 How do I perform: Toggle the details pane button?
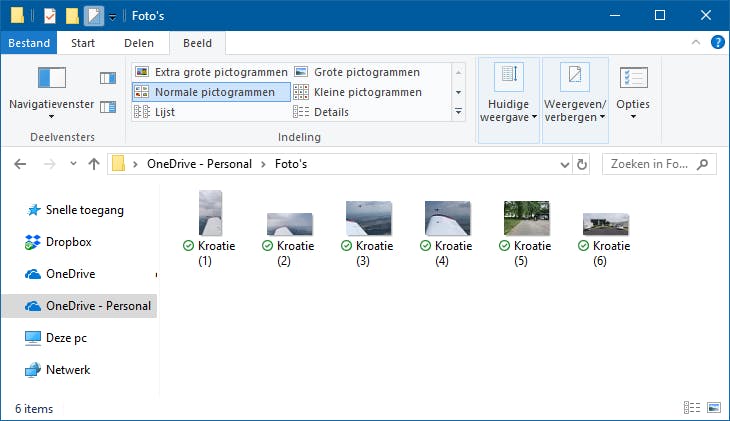point(108,107)
